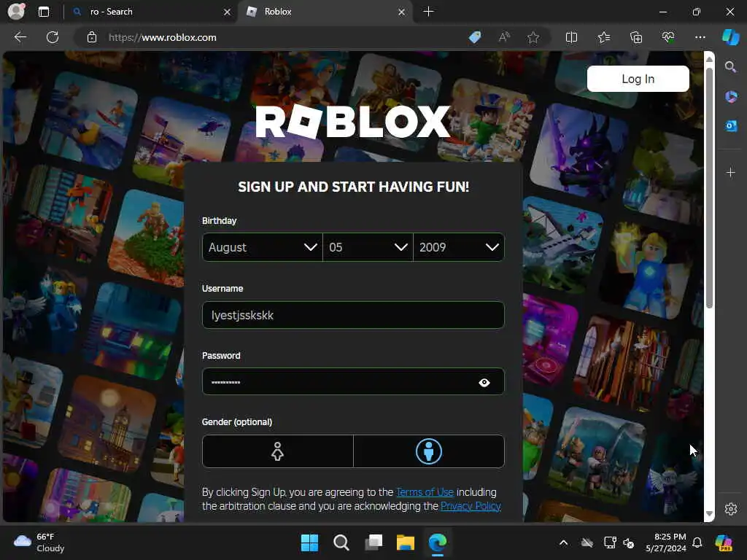The height and width of the screenshot is (560, 747).
Task: View site information lock icon
Action: click(x=91, y=37)
